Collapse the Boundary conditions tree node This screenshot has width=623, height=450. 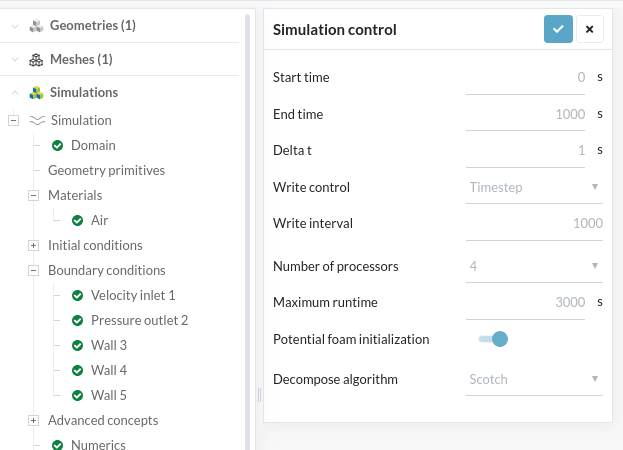(x=33, y=270)
